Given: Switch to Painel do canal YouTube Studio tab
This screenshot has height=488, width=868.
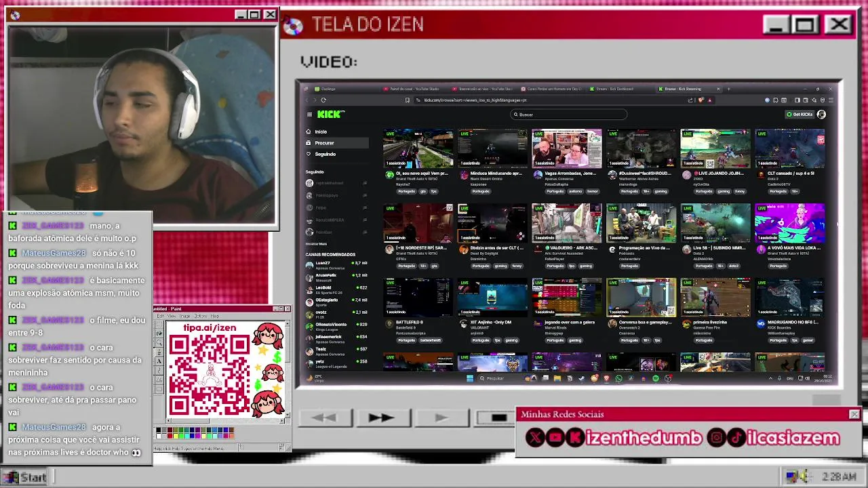Looking at the screenshot, I should tap(414, 89).
